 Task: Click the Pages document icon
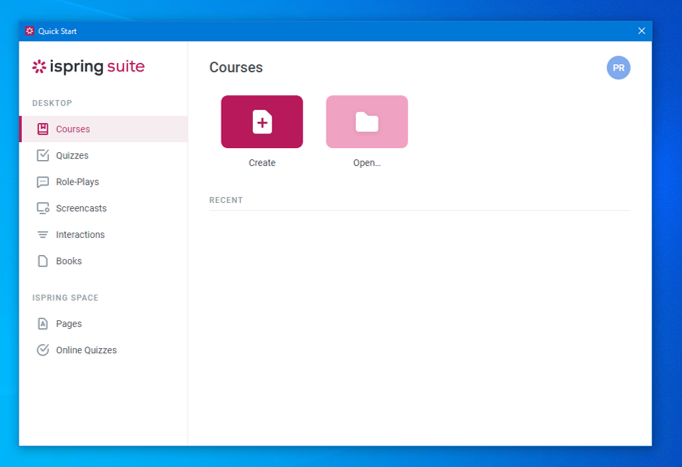click(43, 324)
